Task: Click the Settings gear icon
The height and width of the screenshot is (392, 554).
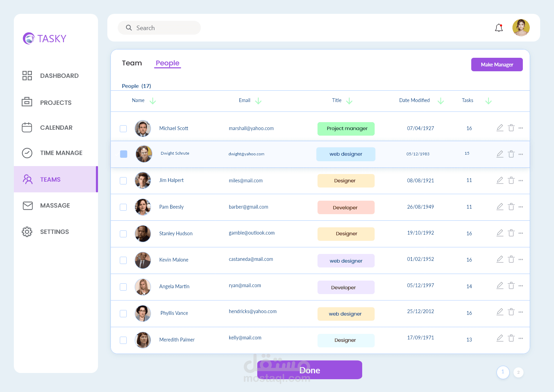Action: pyautogui.click(x=27, y=232)
